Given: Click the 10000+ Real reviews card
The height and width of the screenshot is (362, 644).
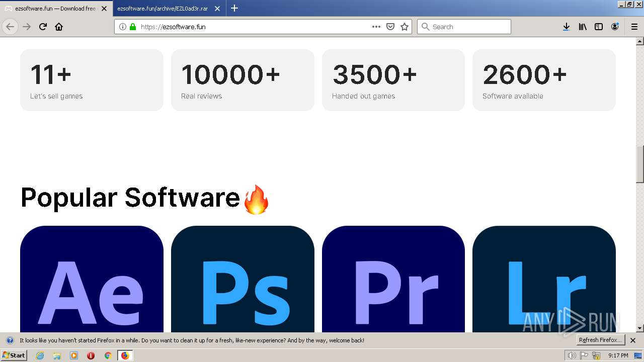Looking at the screenshot, I should click(x=243, y=80).
